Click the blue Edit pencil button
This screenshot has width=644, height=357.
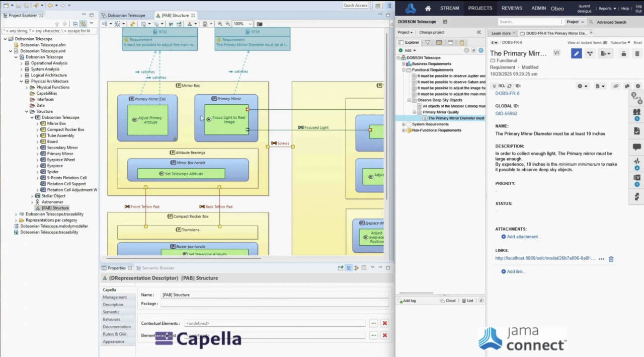pos(576,53)
